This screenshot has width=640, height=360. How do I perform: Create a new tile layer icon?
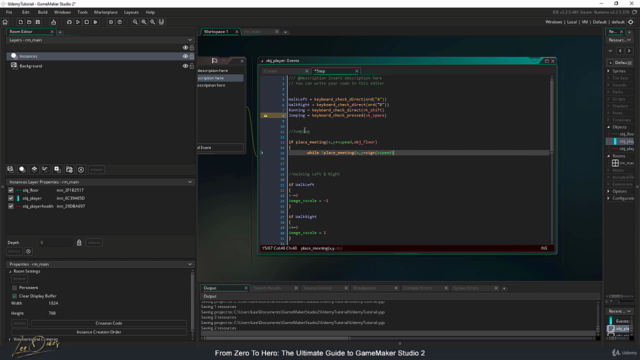coord(34,169)
